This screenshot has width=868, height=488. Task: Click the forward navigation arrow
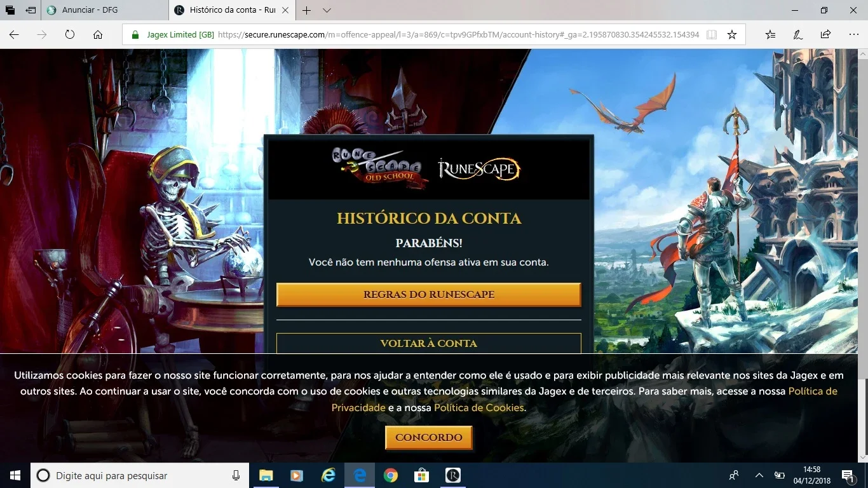42,35
